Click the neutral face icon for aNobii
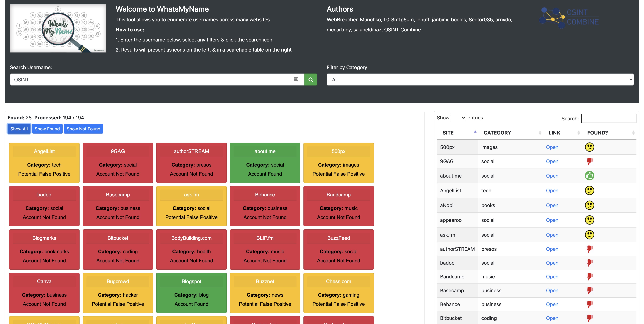The image size is (644, 324). [x=589, y=205]
